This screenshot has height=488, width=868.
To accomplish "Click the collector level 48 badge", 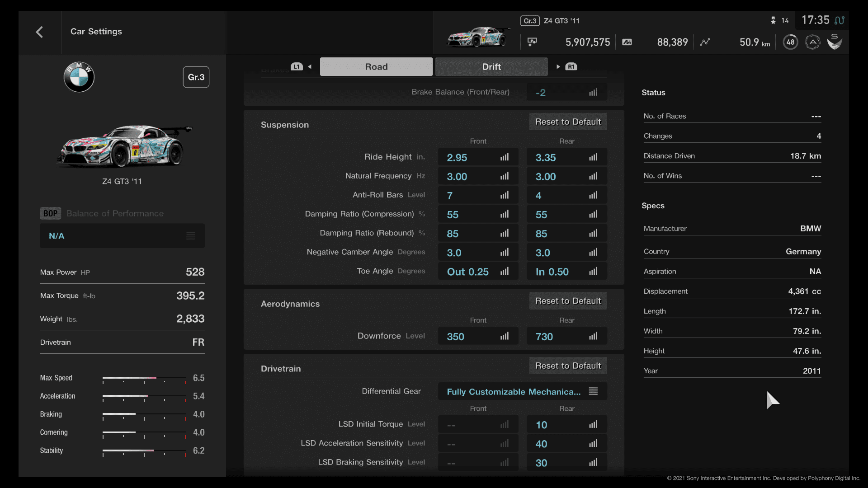I will click(x=790, y=42).
